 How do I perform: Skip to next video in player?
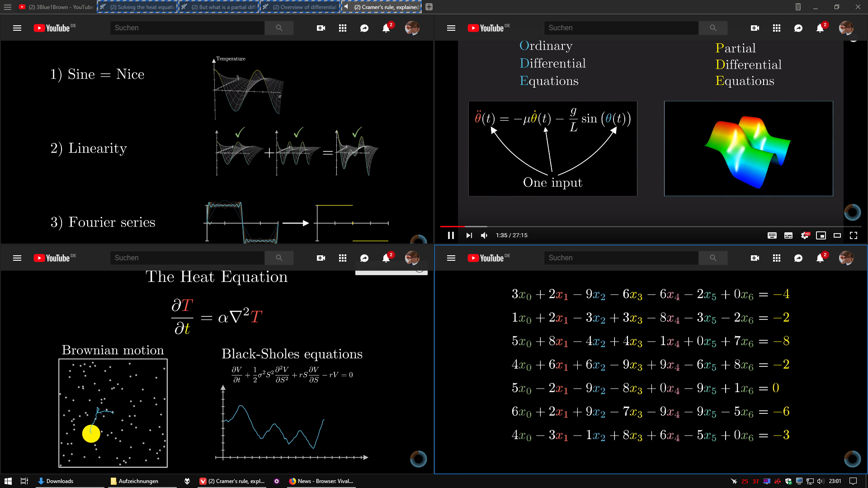pyautogui.click(x=469, y=235)
